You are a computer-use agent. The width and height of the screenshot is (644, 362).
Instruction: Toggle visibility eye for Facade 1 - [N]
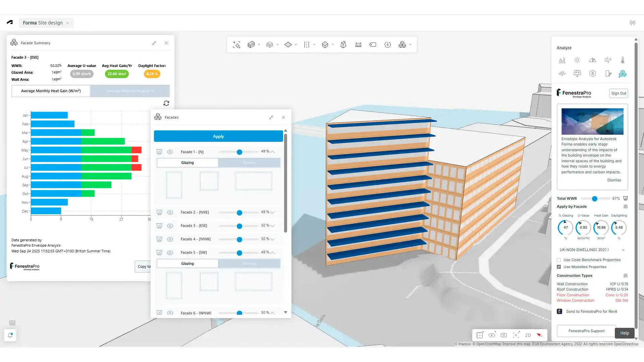(x=170, y=152)
